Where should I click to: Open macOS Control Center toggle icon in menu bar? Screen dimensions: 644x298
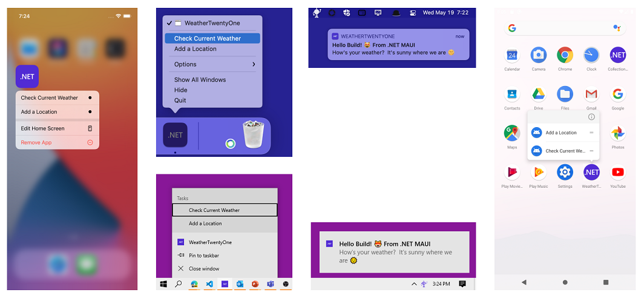click(x=413, y=13)
